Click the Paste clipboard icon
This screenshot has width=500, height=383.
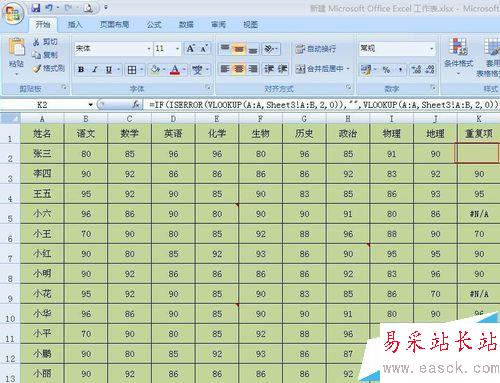point(16,47)
